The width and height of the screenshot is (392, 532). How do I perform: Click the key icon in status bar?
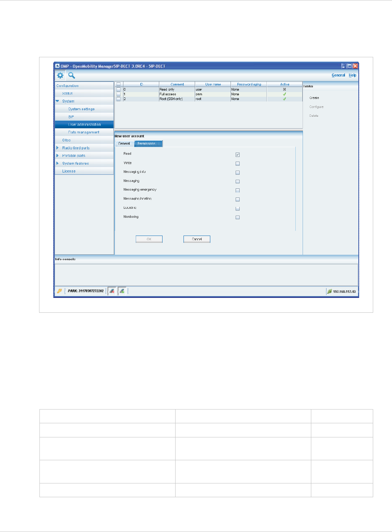[59, 291]
